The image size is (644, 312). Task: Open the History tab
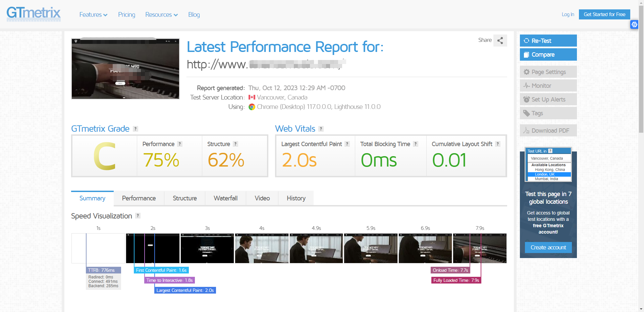[296, 198]
